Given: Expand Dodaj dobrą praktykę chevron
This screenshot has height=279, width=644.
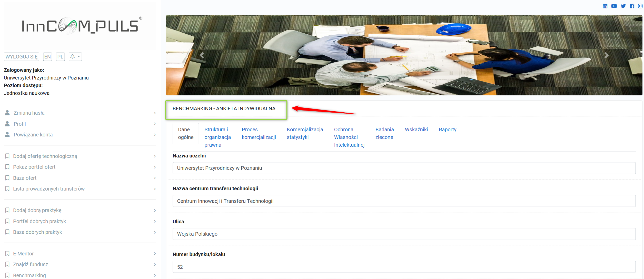Looking at the screenshot, I should [x=155, y=211].
